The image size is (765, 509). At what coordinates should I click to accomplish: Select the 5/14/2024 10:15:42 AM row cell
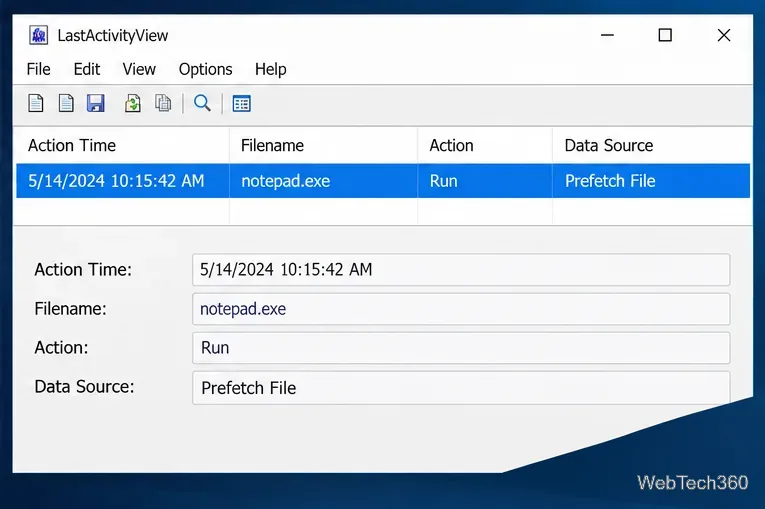click(122, 181)
